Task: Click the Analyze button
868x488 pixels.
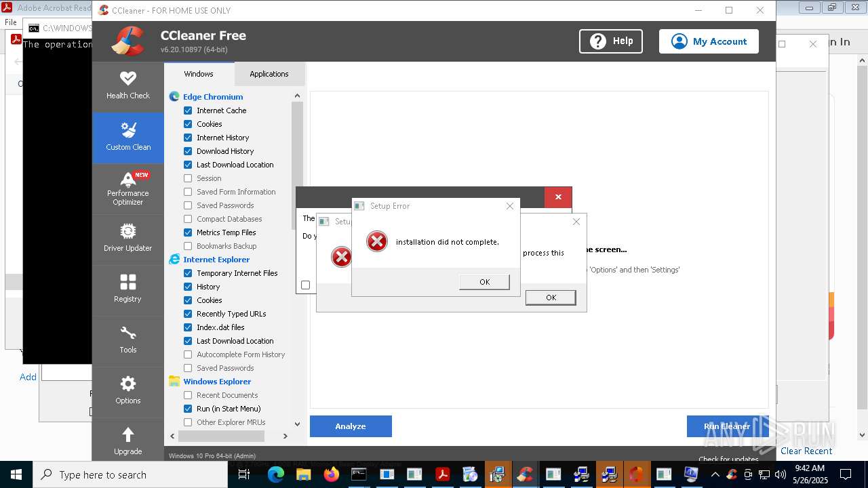Action: [x=351, y=426]
